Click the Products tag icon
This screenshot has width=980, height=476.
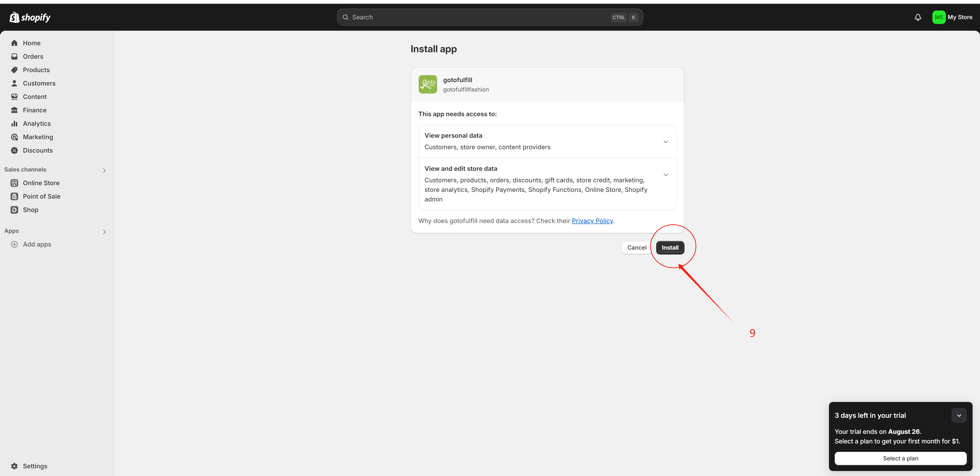click(14, 70)
